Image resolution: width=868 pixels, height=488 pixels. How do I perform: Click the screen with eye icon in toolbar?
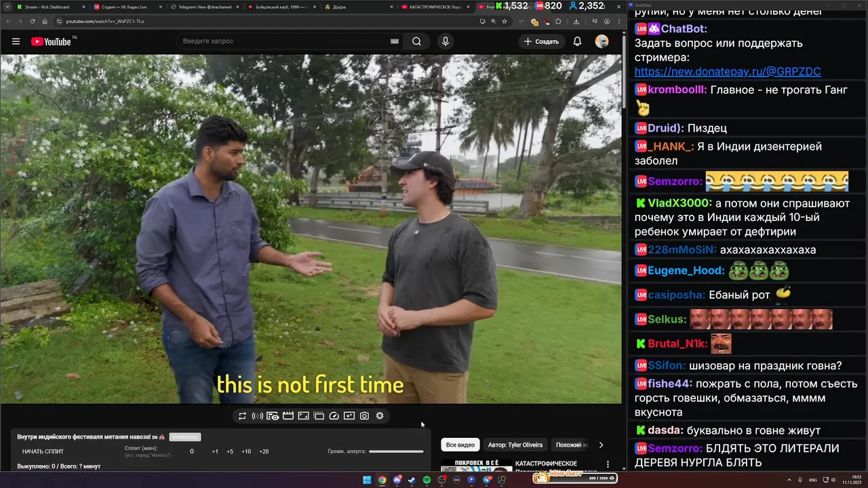273,416
